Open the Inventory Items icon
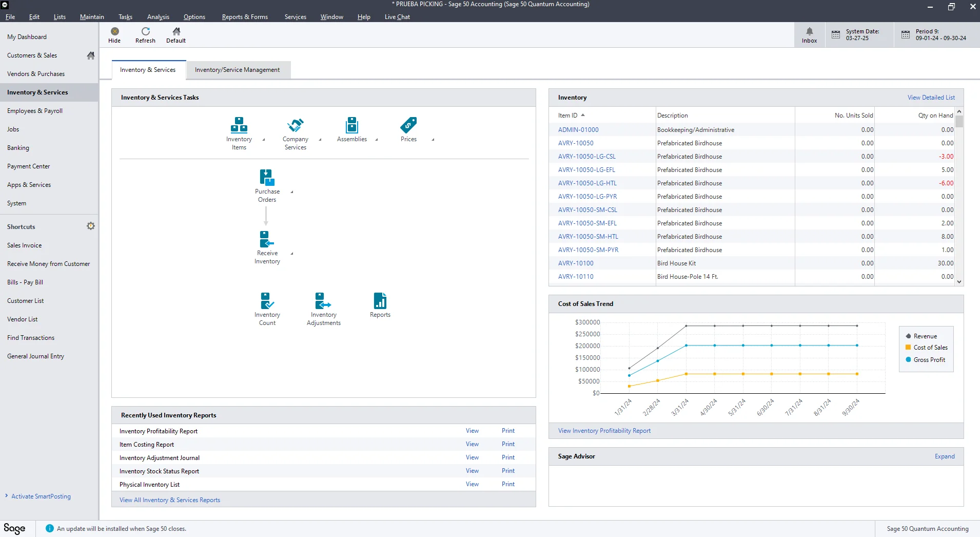980x537 pixels. click(x=239, y=125)
